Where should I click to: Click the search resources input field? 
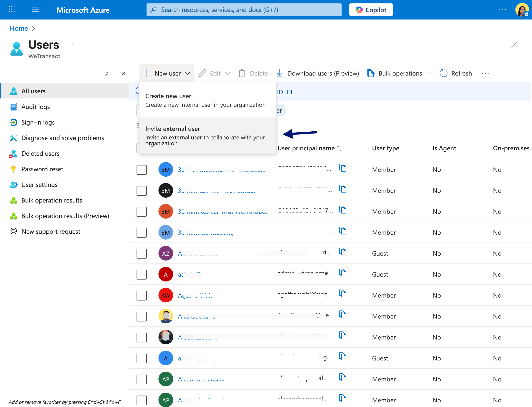pos(244,10)
